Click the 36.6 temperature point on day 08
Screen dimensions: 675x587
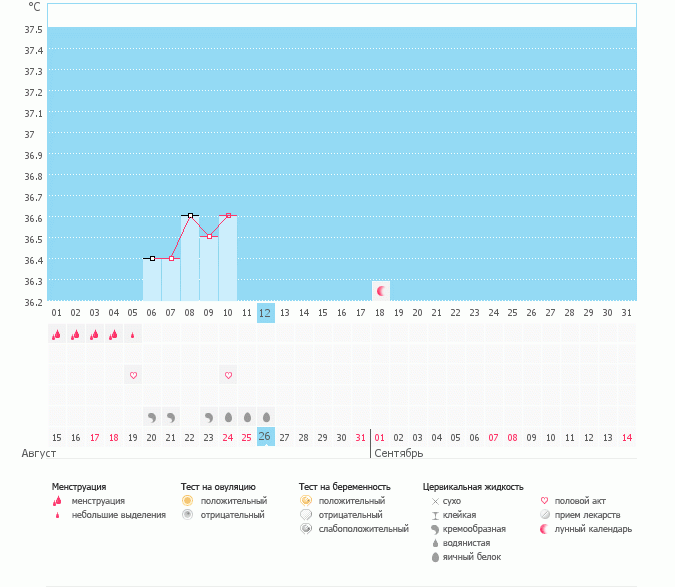[x=190, y=215]
